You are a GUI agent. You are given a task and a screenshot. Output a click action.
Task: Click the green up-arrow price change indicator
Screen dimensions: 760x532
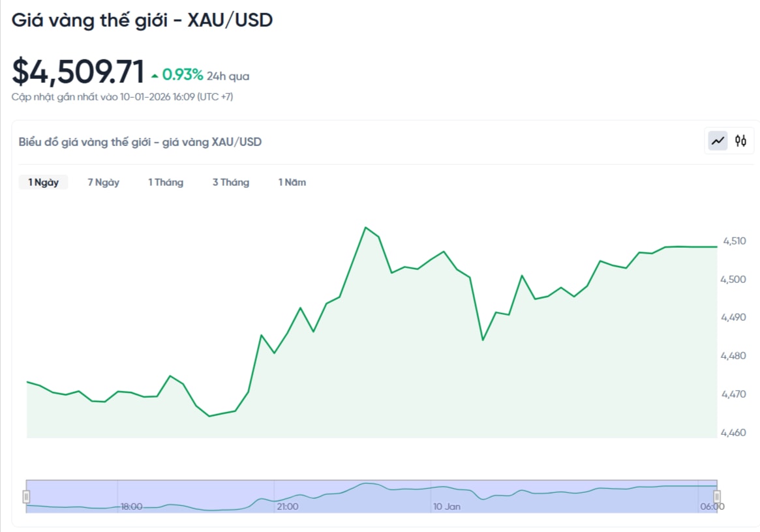pos(155,76)
